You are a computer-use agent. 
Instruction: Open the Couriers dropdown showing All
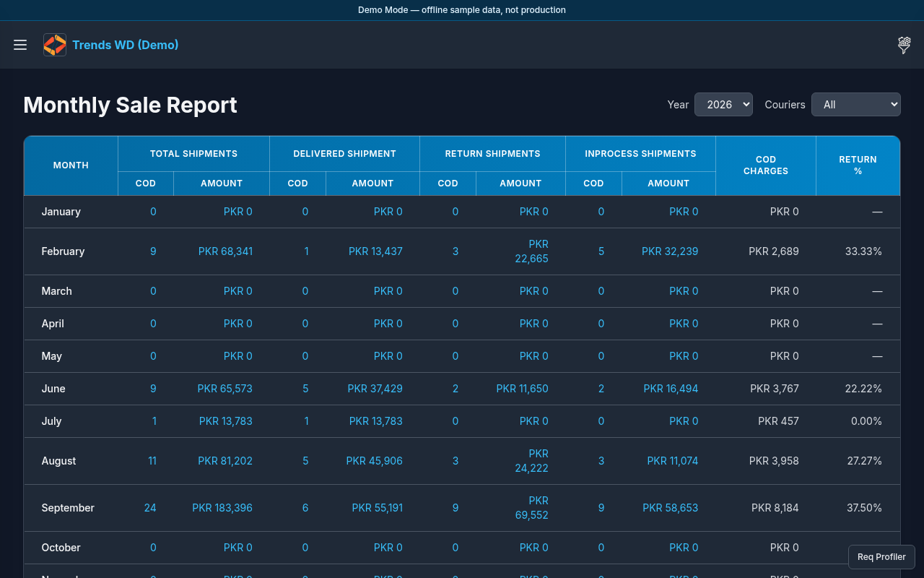(856, 105)
